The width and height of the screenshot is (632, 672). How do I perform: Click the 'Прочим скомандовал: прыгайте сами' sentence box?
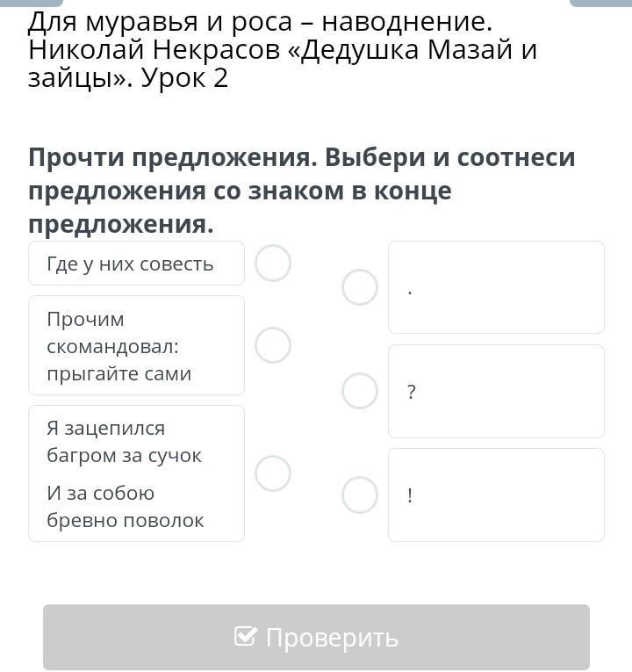coord(136,345)
